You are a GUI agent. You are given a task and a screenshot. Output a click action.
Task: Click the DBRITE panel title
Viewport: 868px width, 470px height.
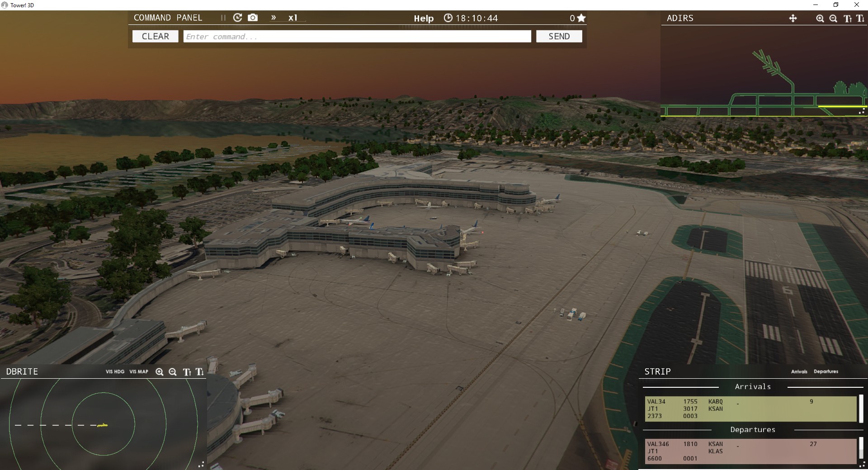pyautogui.click(x=22, y=372)
